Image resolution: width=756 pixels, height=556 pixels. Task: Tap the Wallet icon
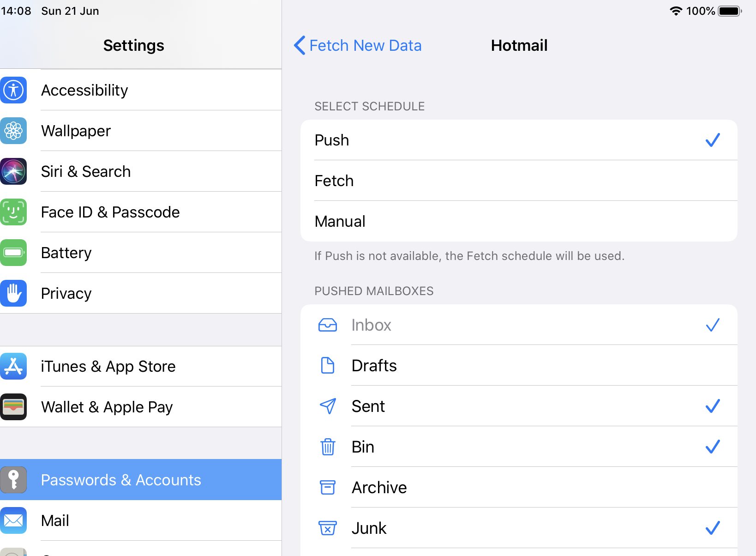(x=13, y=407)
